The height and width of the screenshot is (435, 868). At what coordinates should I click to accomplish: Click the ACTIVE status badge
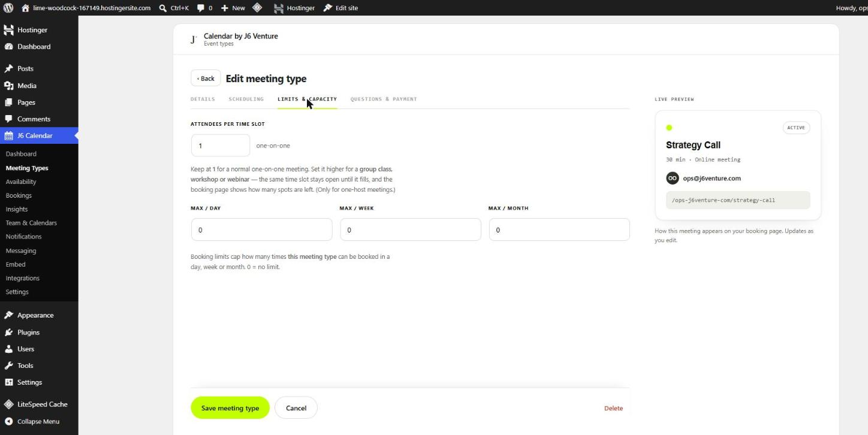click(796, 128)
